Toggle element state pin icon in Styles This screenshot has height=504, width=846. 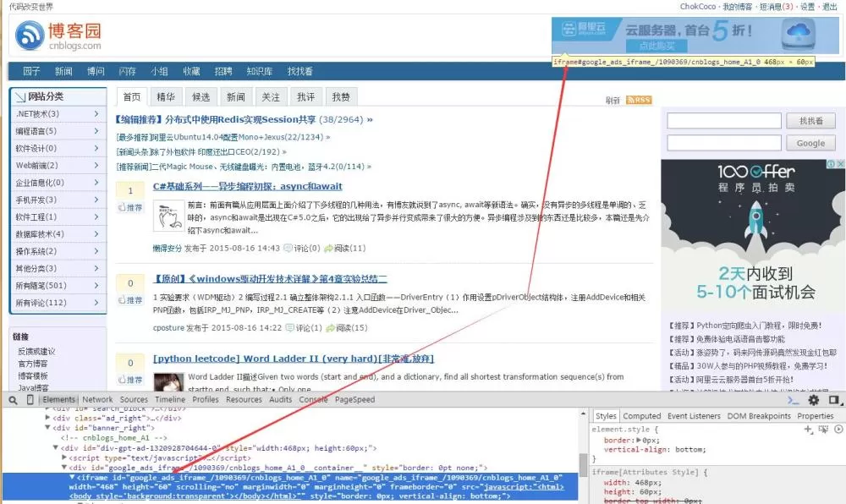823,429
